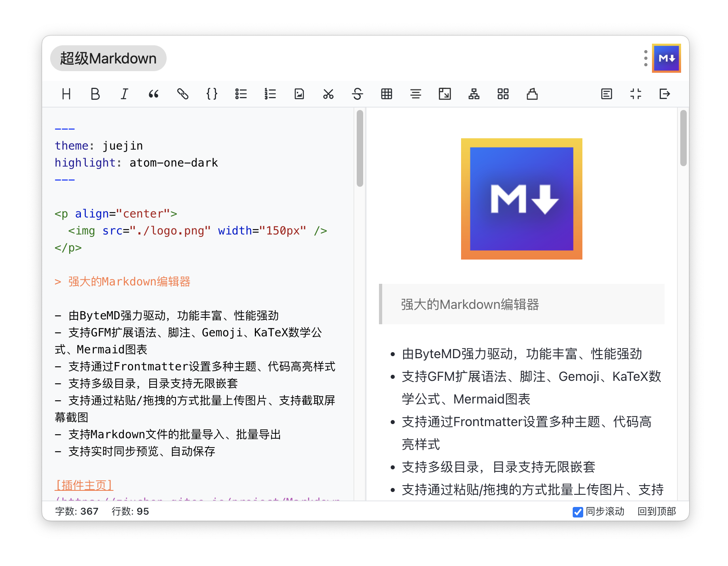Screen dimensions: 728x566
Task: Click preview bullet 支持GFM扩展语法
Action: tap(531, 388)
